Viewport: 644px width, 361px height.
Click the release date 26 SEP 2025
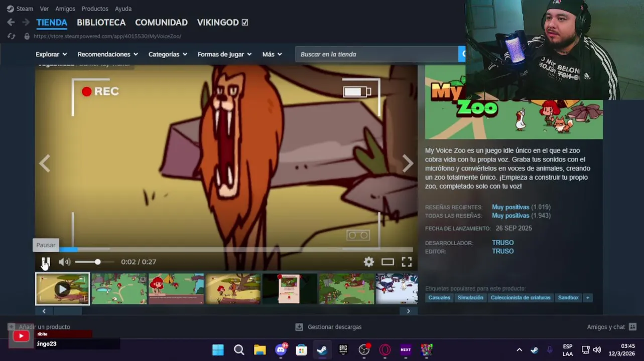tap(513, 228)
